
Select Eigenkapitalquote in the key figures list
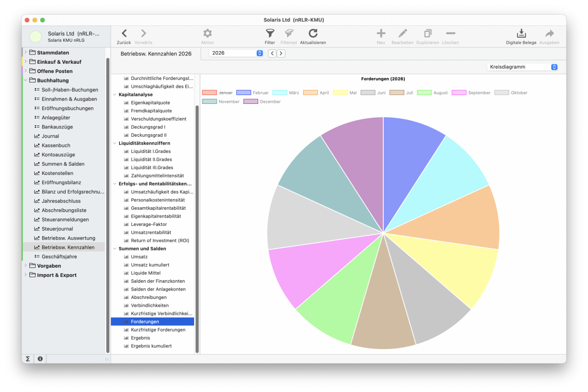150,103
